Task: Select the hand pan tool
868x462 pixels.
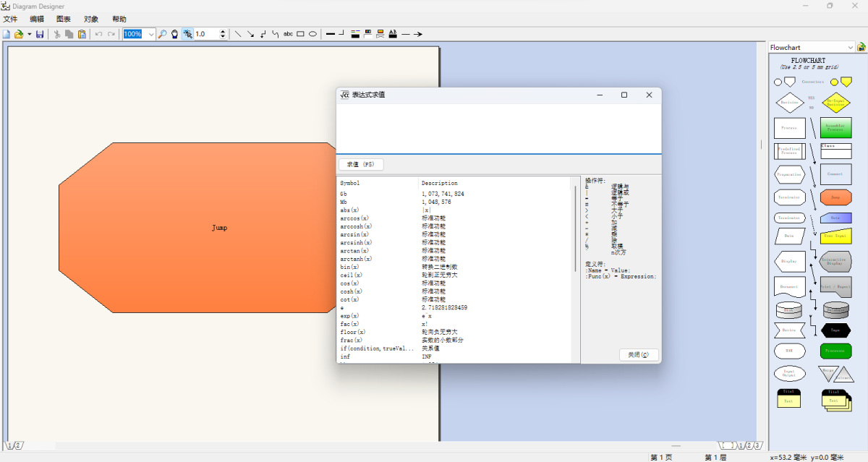Action: tap(174, 34)
